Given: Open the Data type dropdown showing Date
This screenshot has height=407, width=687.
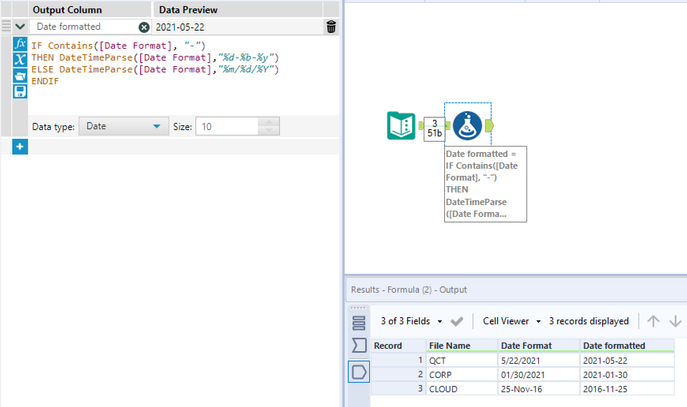Looking at the screenshot, I should (x=124, y=126).
